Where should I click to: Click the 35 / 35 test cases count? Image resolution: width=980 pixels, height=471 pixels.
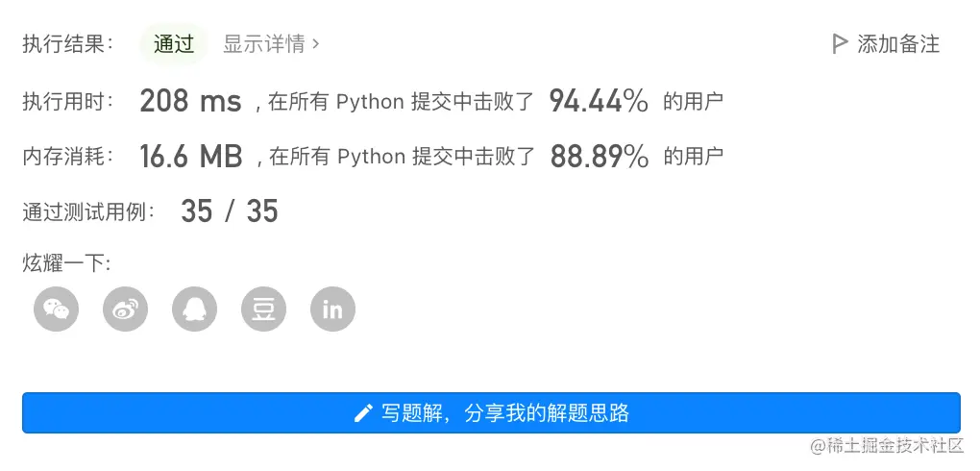coord(229,211)
